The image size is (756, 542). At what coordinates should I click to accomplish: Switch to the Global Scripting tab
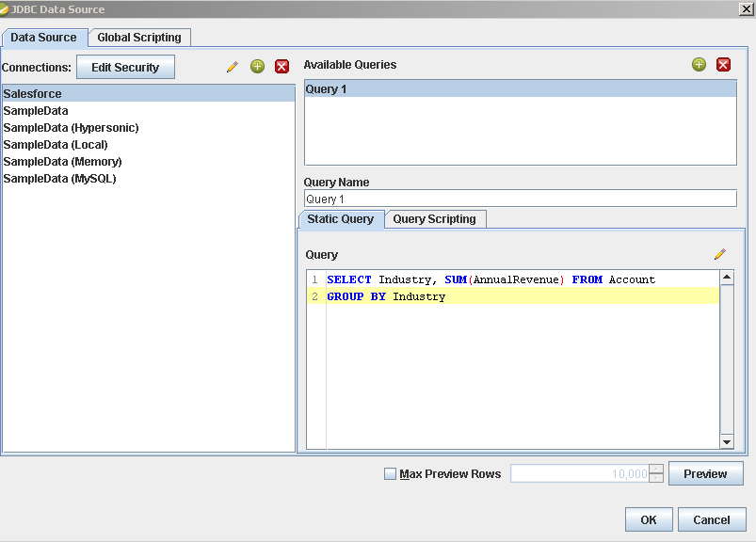coord(139,38)
